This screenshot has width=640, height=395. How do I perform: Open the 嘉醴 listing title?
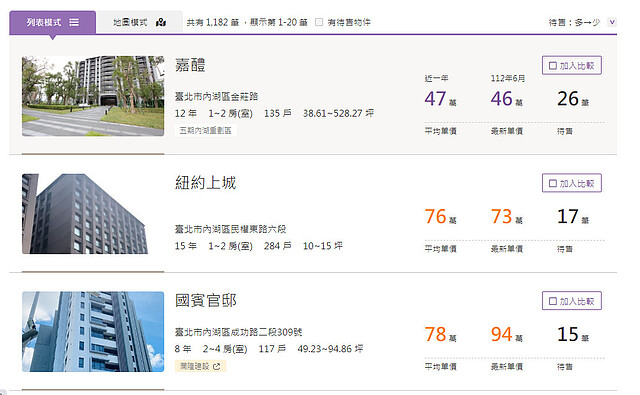point(190,65)
